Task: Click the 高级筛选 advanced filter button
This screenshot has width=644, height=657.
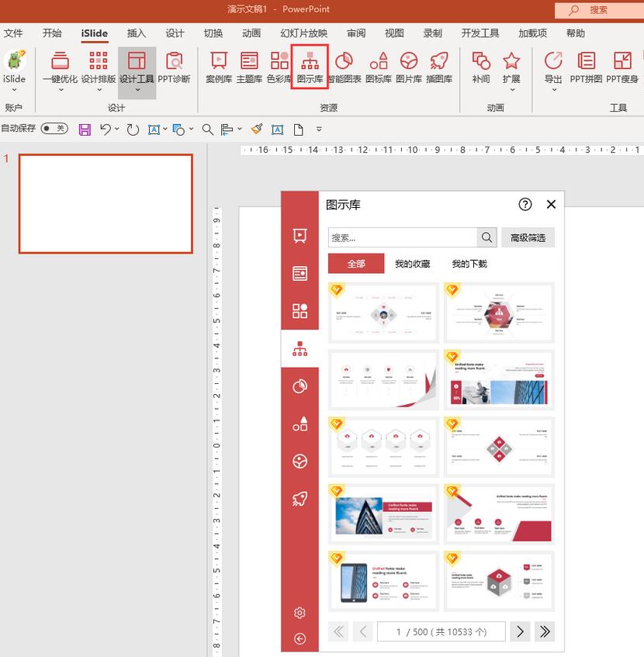Action: (x=528, y=238)
